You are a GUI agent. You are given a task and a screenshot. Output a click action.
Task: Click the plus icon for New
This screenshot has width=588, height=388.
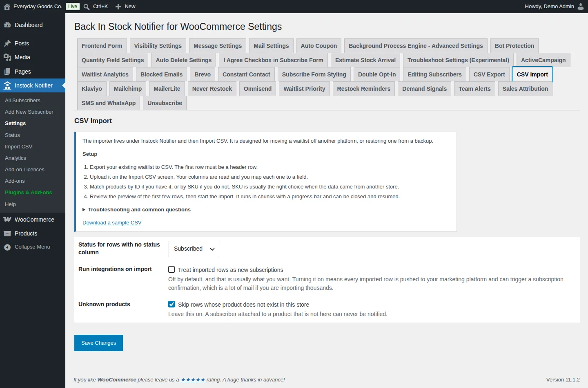tap(118, 7)
